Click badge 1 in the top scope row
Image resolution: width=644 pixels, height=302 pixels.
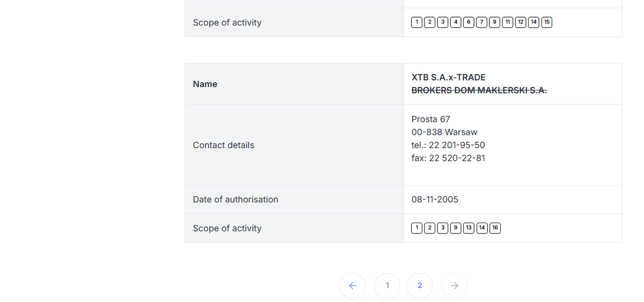click(x=416, y=22)
